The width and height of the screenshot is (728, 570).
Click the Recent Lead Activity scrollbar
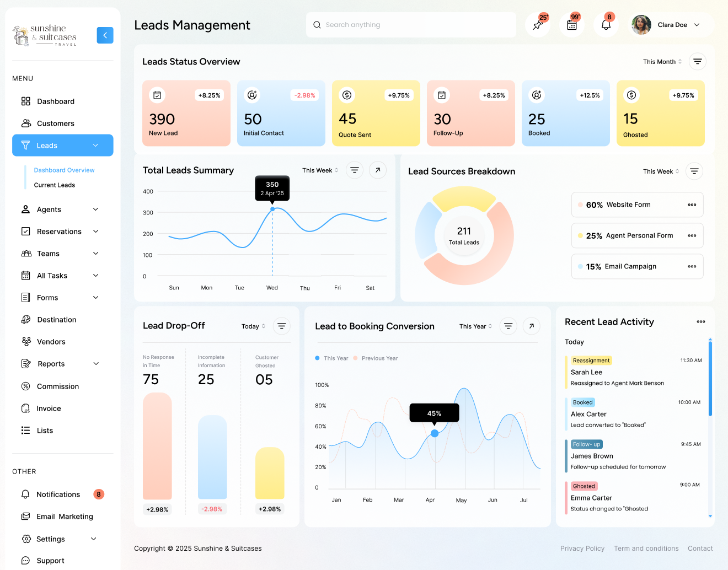710,380
